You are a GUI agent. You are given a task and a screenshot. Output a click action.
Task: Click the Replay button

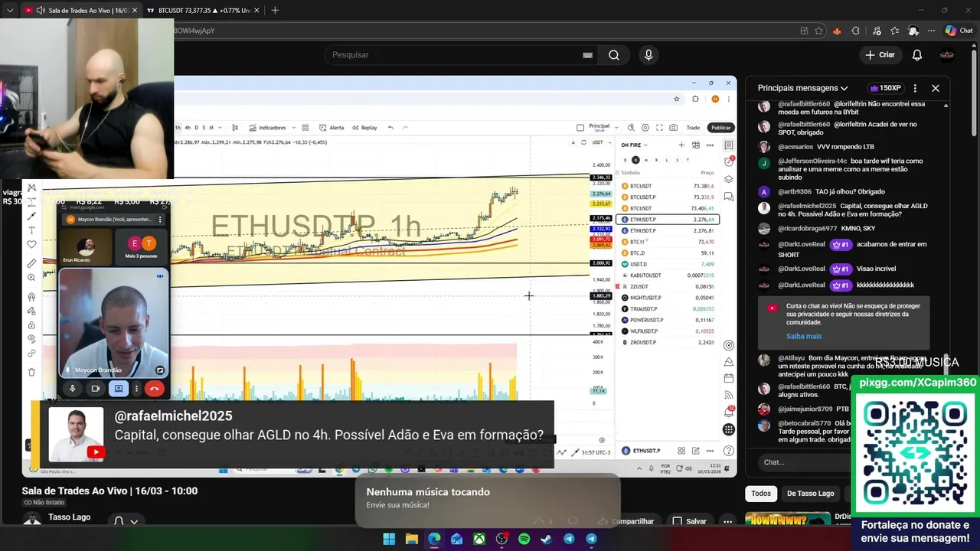click(364, 128)
